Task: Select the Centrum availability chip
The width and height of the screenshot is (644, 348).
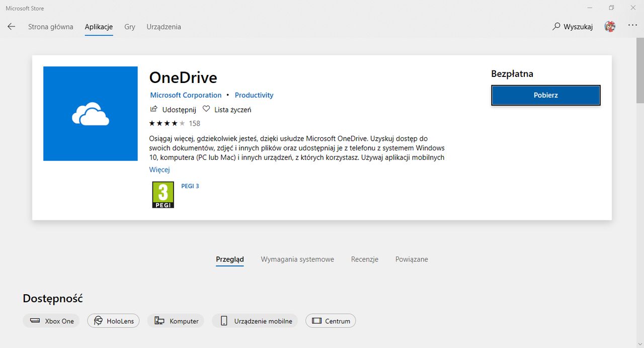Action: (x=331, y=321)
